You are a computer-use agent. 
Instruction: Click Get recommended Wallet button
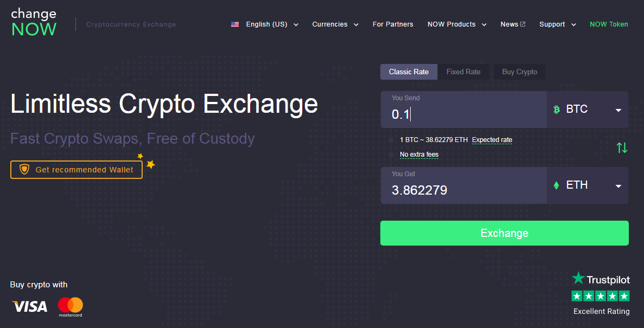coord(76,170)
